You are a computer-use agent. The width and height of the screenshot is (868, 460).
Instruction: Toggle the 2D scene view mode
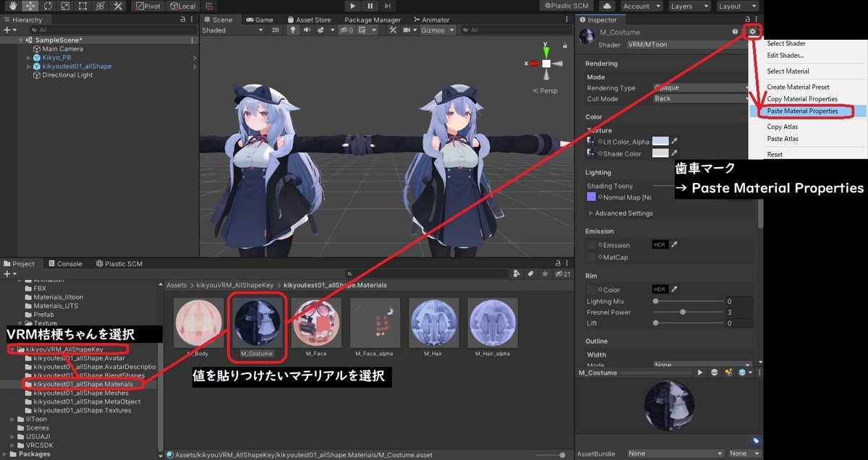(275, 30)
